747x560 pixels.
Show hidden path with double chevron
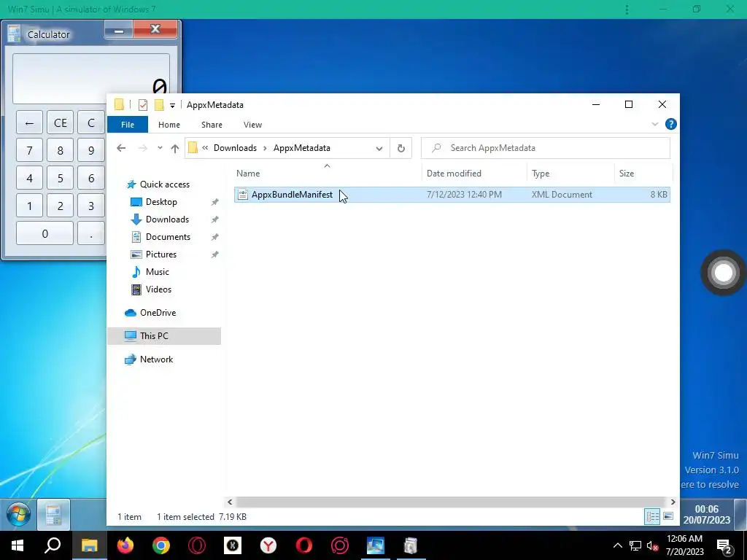[205, 148]
